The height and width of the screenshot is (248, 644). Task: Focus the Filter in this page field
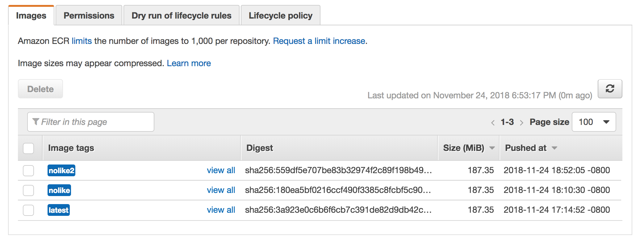coord(91,122)
